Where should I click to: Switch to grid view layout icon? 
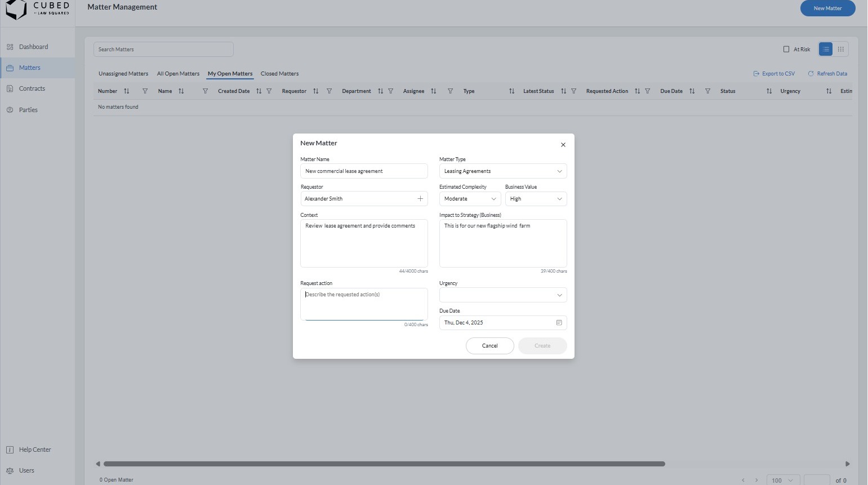tap(840, 50)
